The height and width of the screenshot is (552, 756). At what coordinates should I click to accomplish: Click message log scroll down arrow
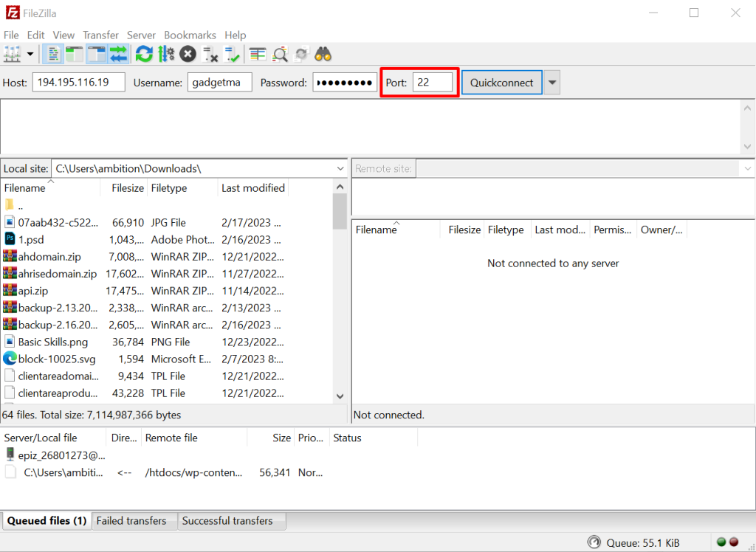coord(747,146)
